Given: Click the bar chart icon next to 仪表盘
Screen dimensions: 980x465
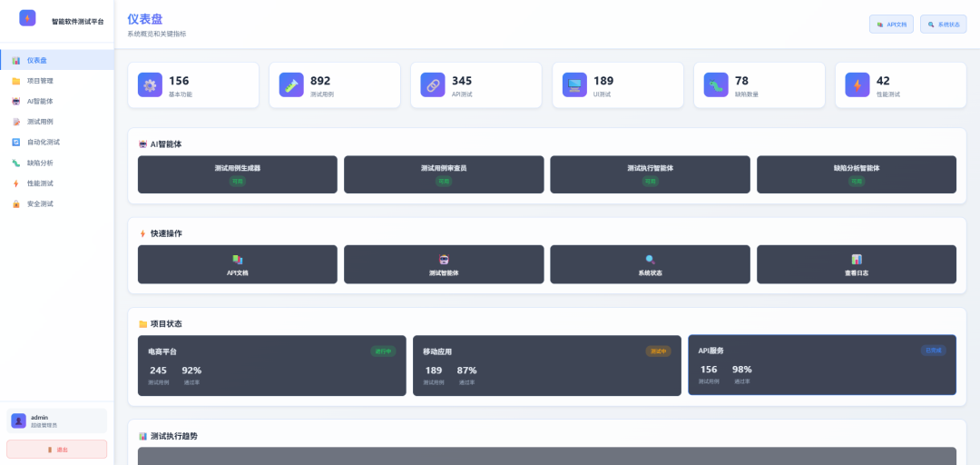Looking at the screenshot, I should [x=15, y=61].
